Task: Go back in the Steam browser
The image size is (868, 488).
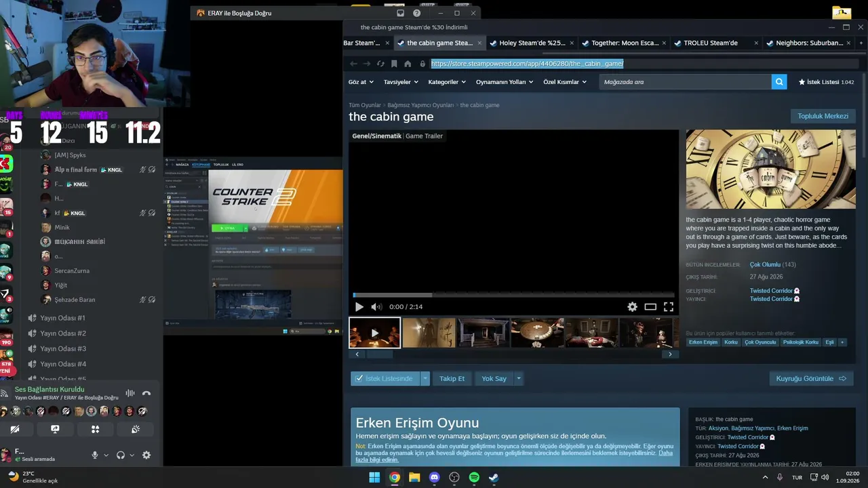Action: [353, 64]
